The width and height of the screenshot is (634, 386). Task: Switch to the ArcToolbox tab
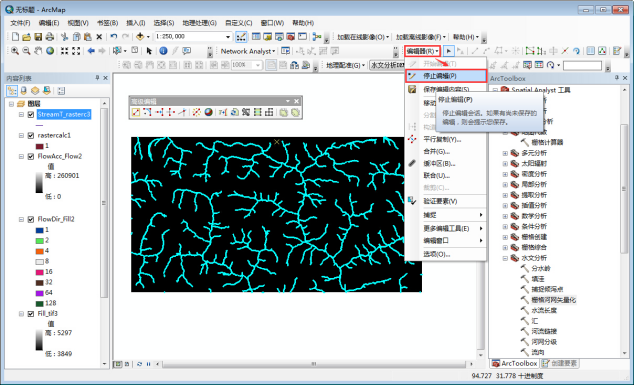(x=515, y=363)
